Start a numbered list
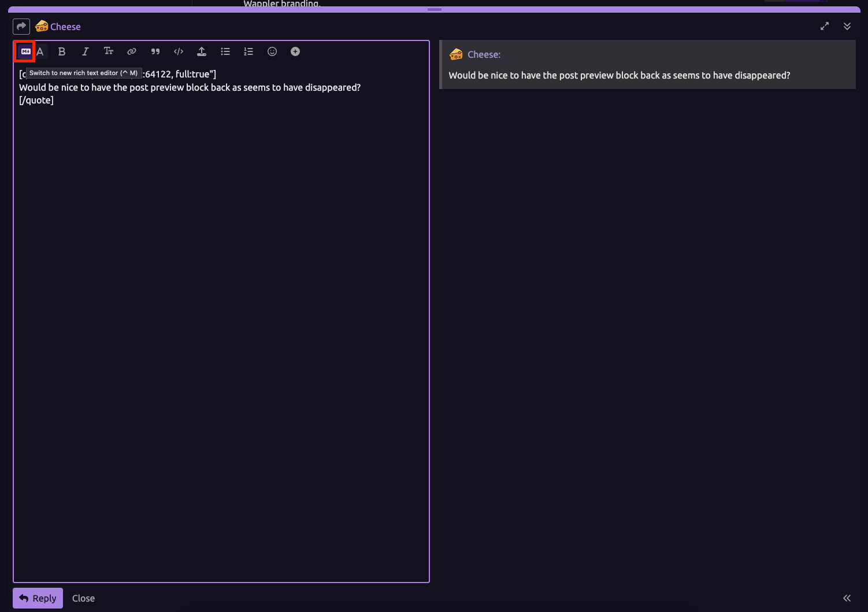Viewport: 868px width, 612px height. coord(248,51)
